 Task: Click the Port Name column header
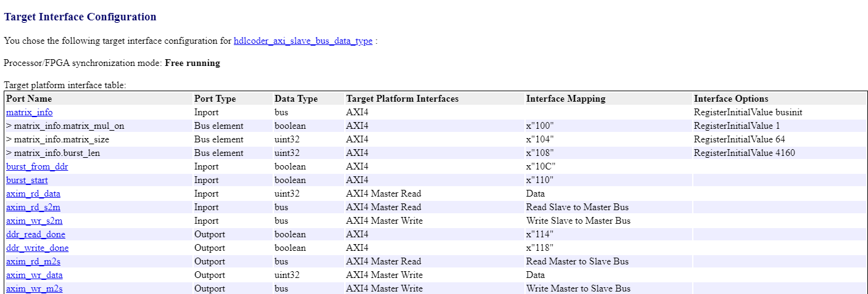point(29,99)
